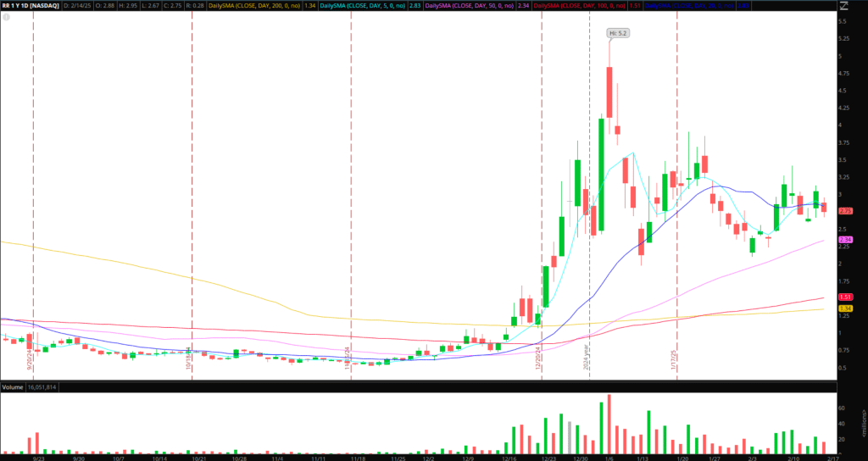Viewport: 868px width, 461px height.
Task: Click the 2.75 last price tag on axis
Action: pos(845,211)
